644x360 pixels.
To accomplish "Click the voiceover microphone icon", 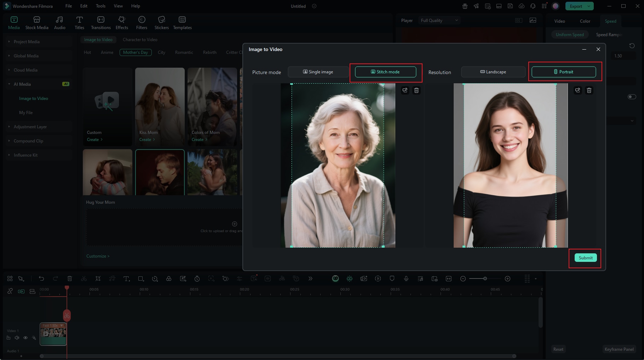I will (406, 279).
